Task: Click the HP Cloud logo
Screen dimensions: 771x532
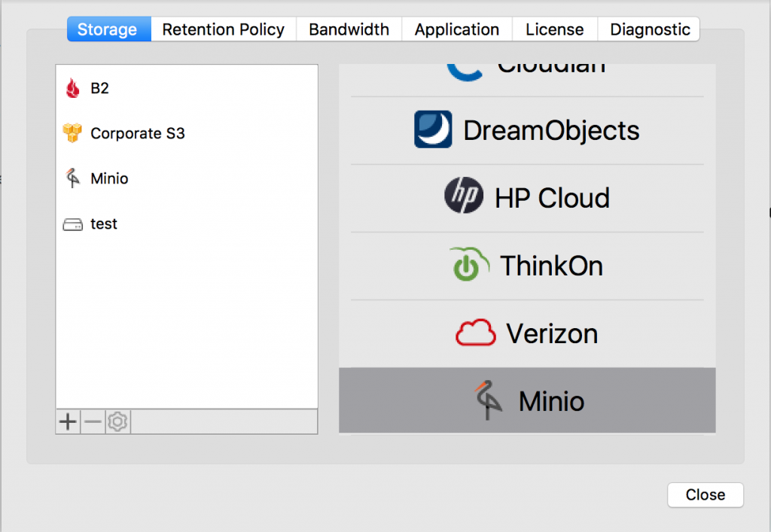Action: coord(464,195)
